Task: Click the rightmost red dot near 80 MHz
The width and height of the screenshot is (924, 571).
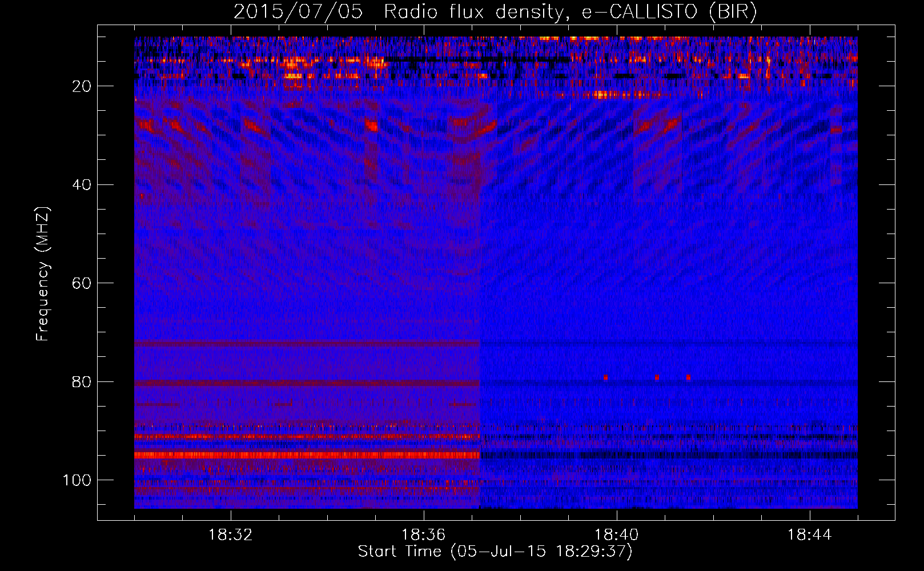Action: pyautogui.click(x=688, y=377)
